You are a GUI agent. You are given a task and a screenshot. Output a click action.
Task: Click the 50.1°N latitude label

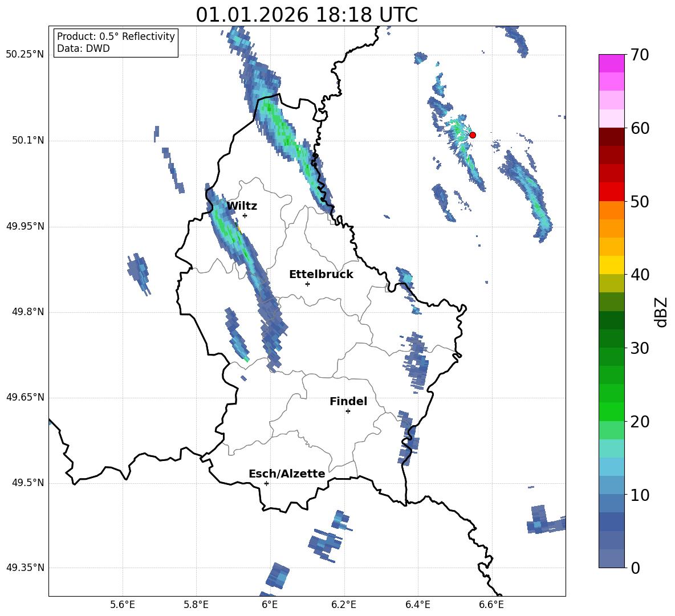pyautogui.click(x=28, y=141)
